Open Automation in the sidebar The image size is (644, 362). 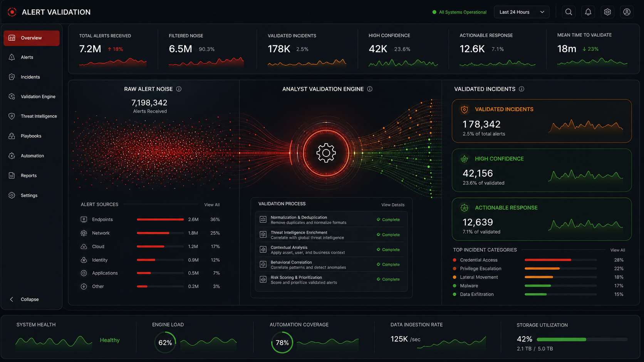pyautogui.click(x=32, y=156)
